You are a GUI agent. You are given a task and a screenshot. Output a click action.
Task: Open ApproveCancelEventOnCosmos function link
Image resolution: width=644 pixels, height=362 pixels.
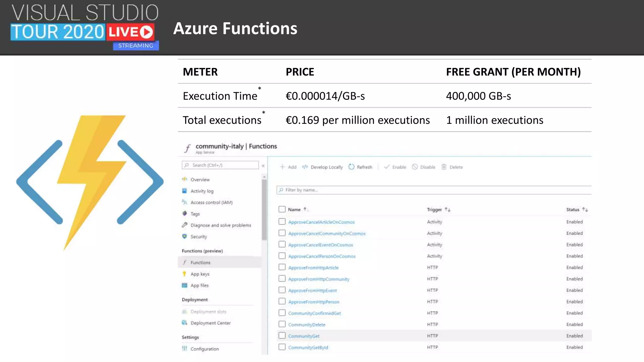(x=320, y=245)
